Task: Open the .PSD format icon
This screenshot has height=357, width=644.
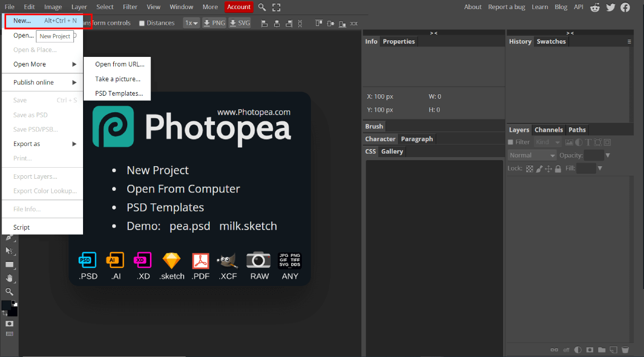Action: [x=88, y=266]
